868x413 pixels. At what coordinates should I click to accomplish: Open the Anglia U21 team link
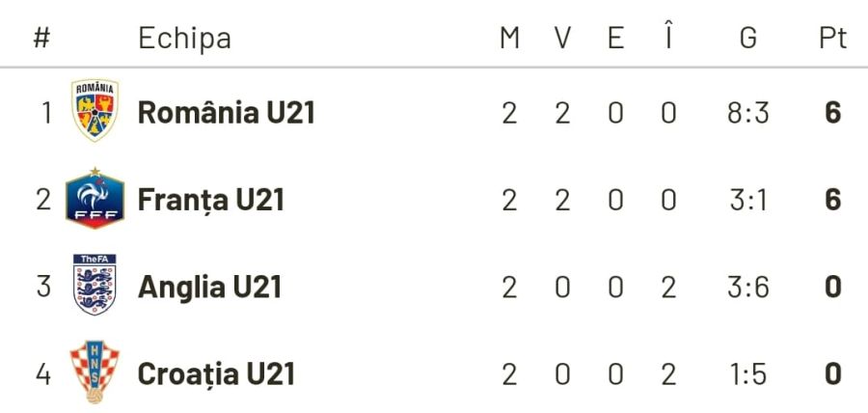click(209, 287)
